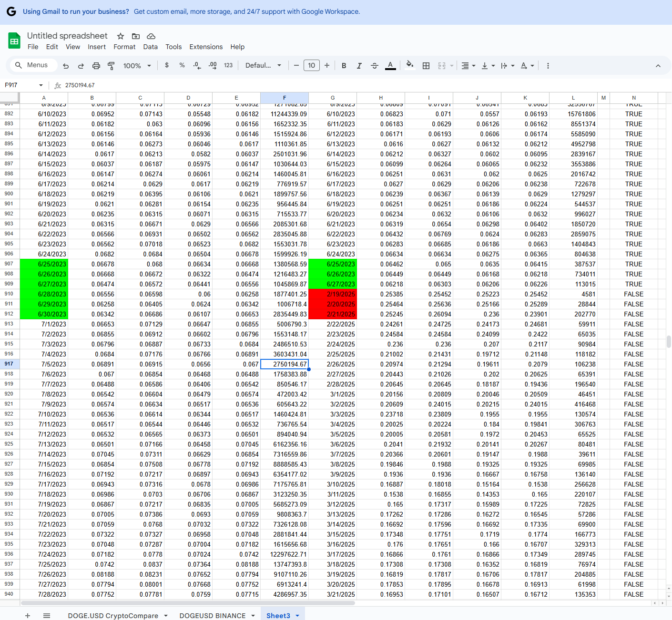Viewport: 672px width, 620px height.
Task: Format as currency with dollar icon
Action: [x=167, y=65]
